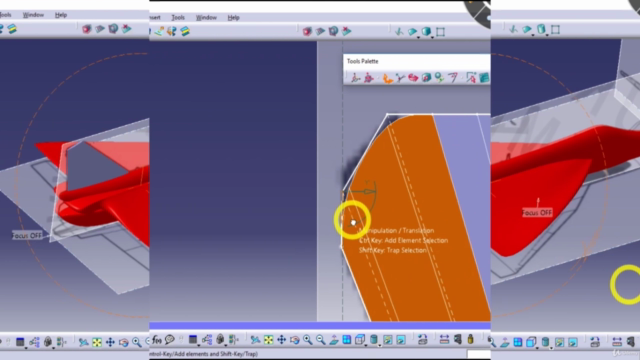Activate Fly Mode in the center bottom toolbar
This screenshot has width=640, height=360.
[x=256, y=340]
